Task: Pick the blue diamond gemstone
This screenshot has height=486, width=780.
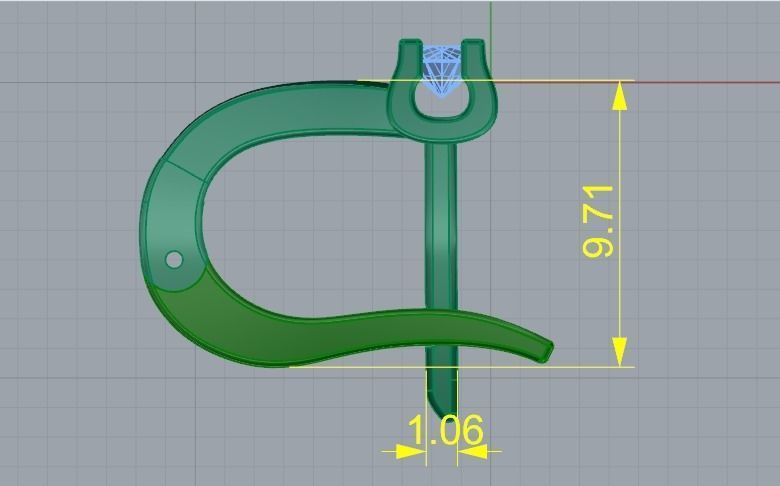Action: click(441, 71)
